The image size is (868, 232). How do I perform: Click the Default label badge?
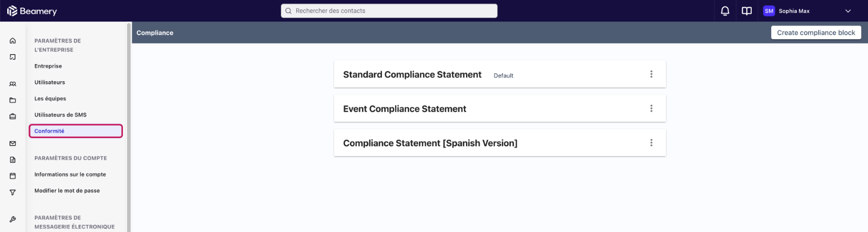click(503, 75)
